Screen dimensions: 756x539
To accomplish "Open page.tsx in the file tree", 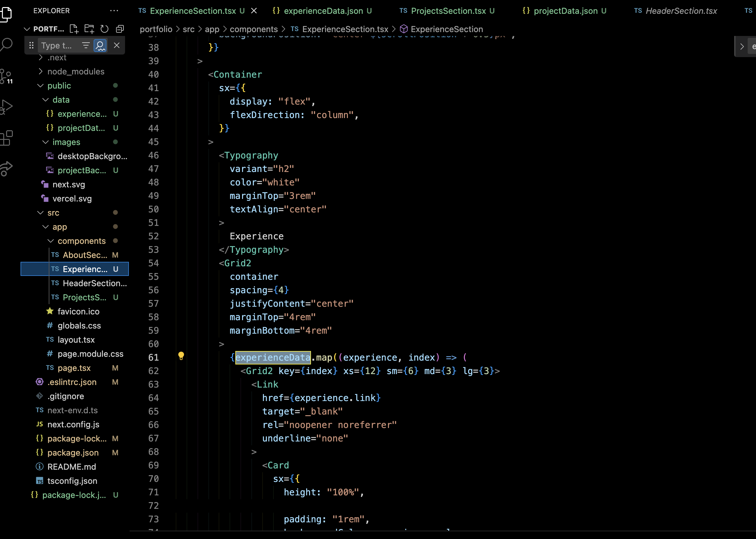I will [75, 368].
